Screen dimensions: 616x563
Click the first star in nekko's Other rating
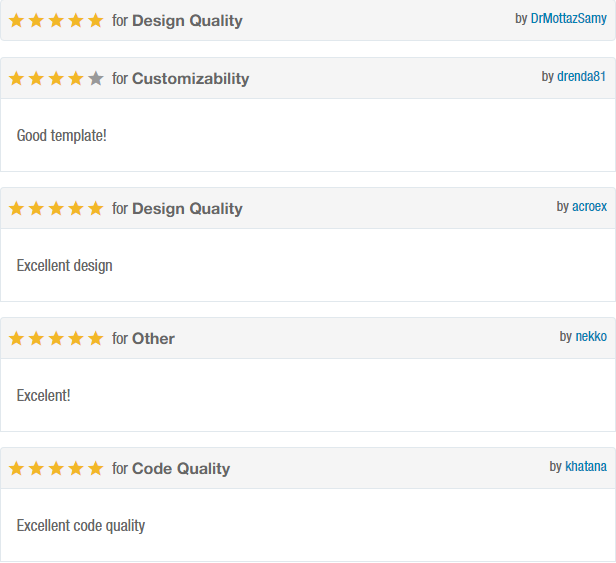coord(16,338)
